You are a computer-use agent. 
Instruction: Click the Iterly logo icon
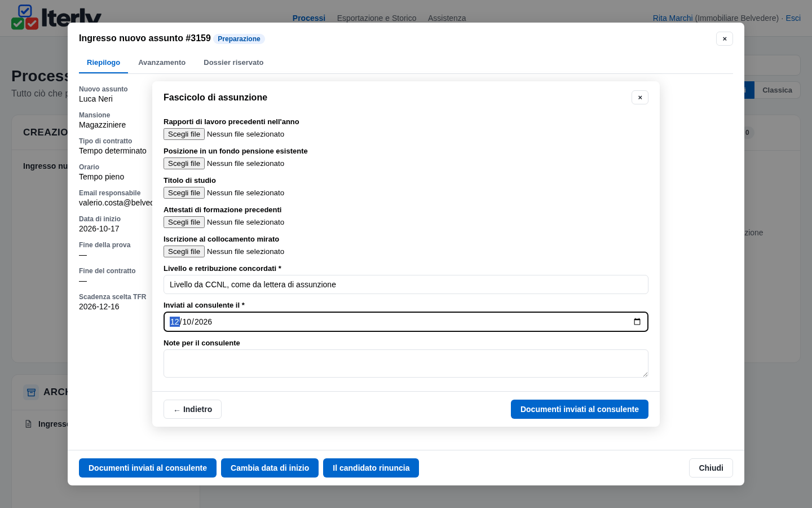25,17
